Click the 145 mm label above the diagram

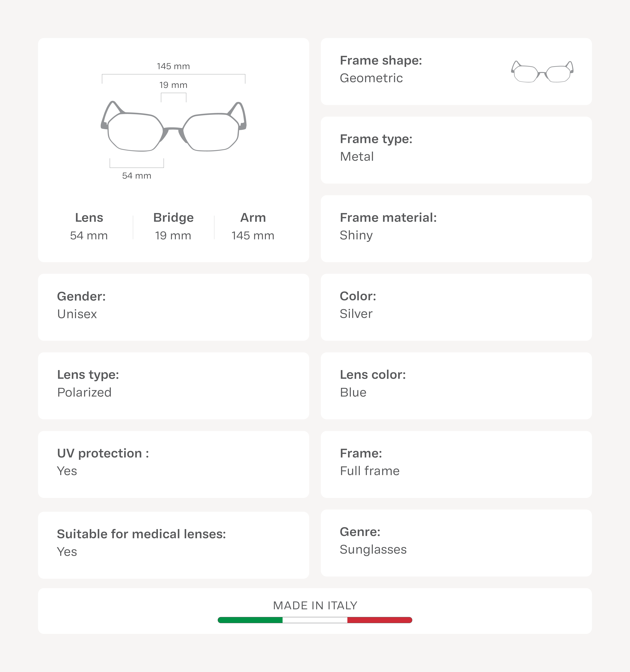coord(173,66)
